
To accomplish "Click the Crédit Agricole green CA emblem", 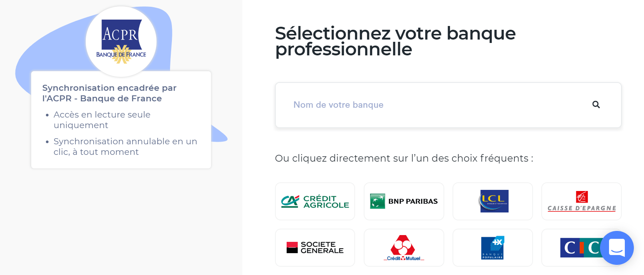I will [290, 201].
